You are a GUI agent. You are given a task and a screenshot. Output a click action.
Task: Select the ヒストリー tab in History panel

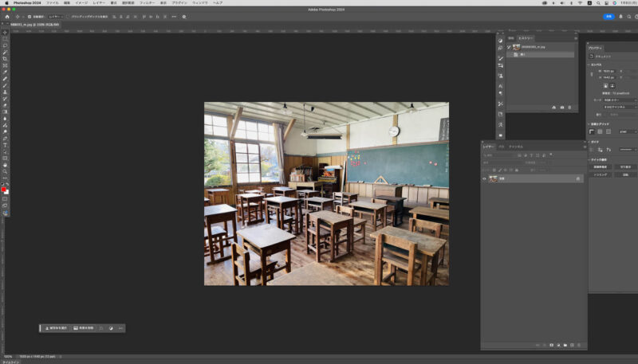point(526,38)
